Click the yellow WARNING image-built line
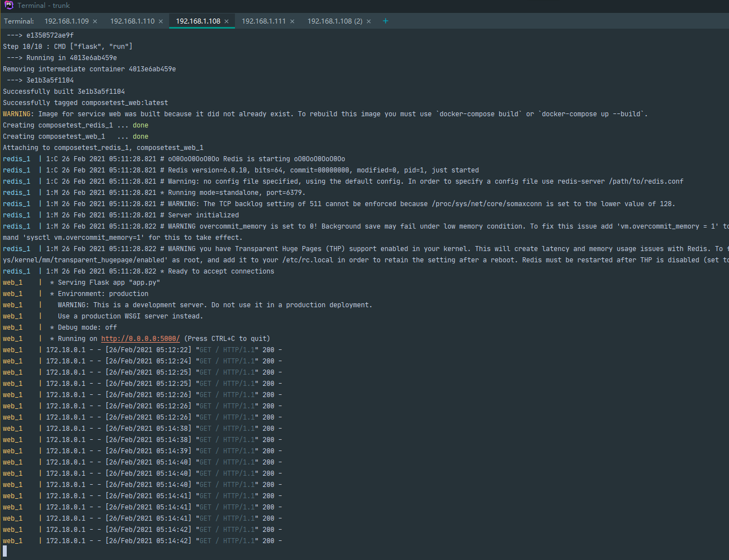The image size is (729, 560). pyautogui.click(x=17, y=114)
